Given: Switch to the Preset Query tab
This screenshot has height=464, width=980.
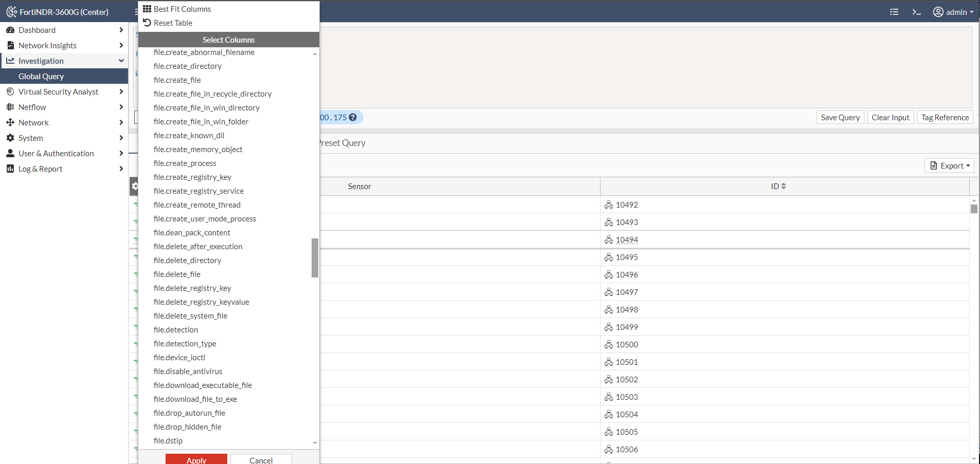Looking at the screenshot, I should pos(341,143).
